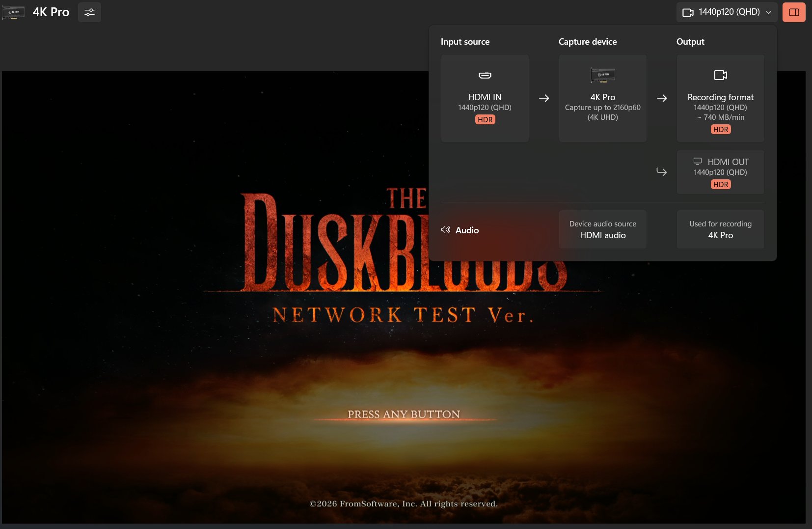Click the Input source heading

[x=465, y=42]
